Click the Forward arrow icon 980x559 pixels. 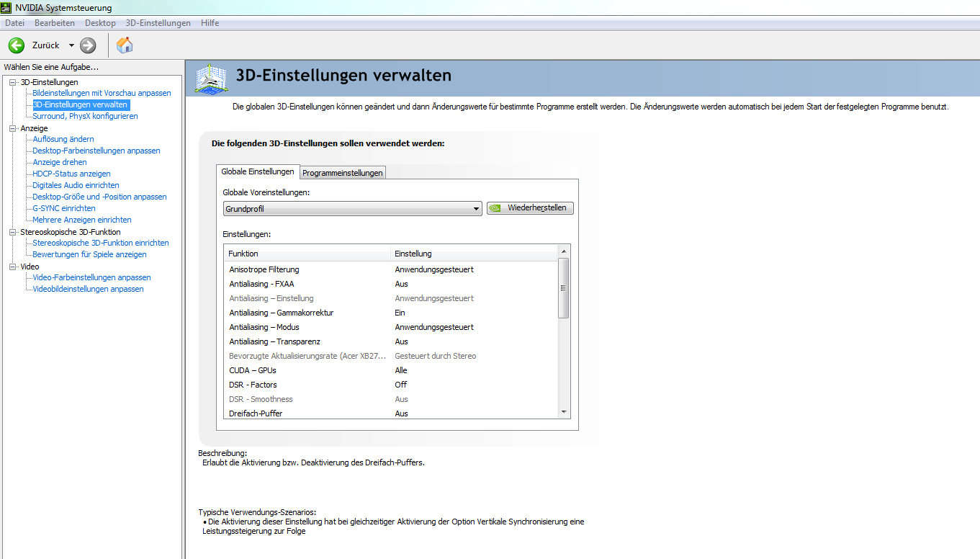(x=88, y=45)
